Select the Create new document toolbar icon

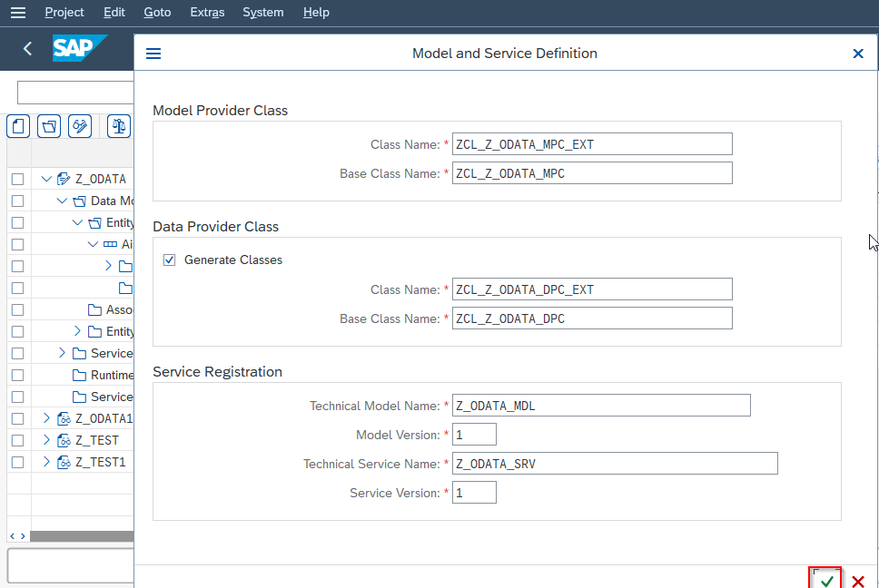(18, 125)
